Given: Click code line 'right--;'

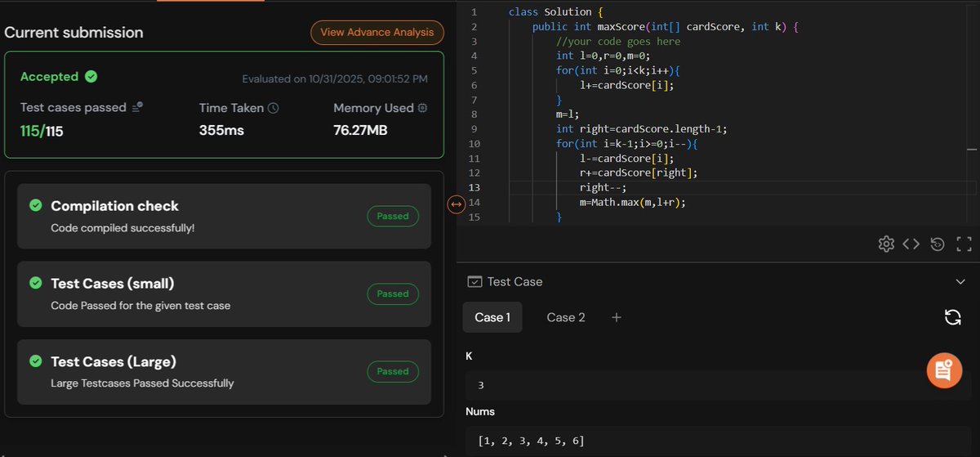Looking at the screenshot, I should (x=603, y=187).
